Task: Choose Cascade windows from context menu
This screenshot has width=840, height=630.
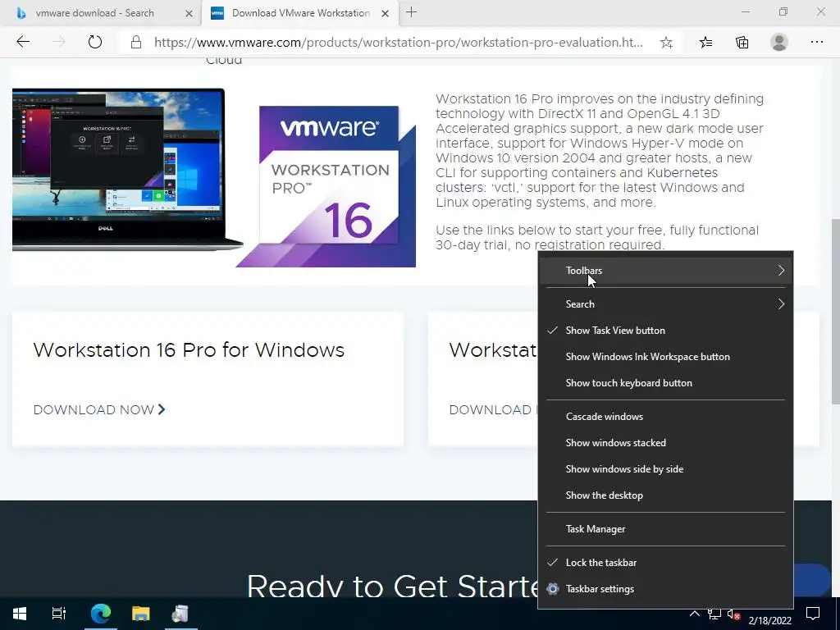Action: [665, 416]
